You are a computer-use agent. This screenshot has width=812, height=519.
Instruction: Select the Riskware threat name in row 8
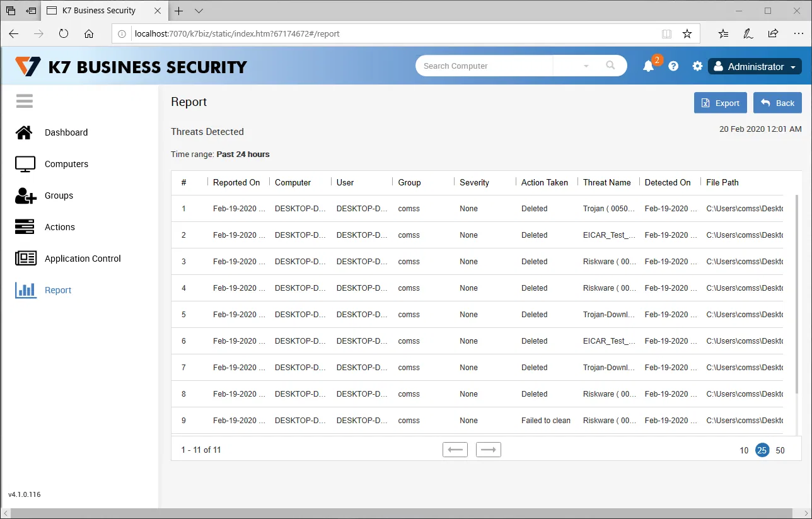point(610,394)
